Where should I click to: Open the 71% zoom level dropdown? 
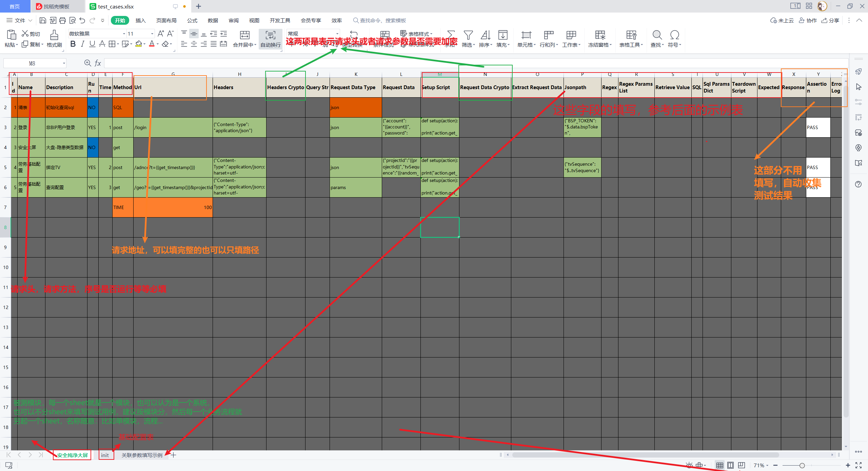[x=761, y=465]
